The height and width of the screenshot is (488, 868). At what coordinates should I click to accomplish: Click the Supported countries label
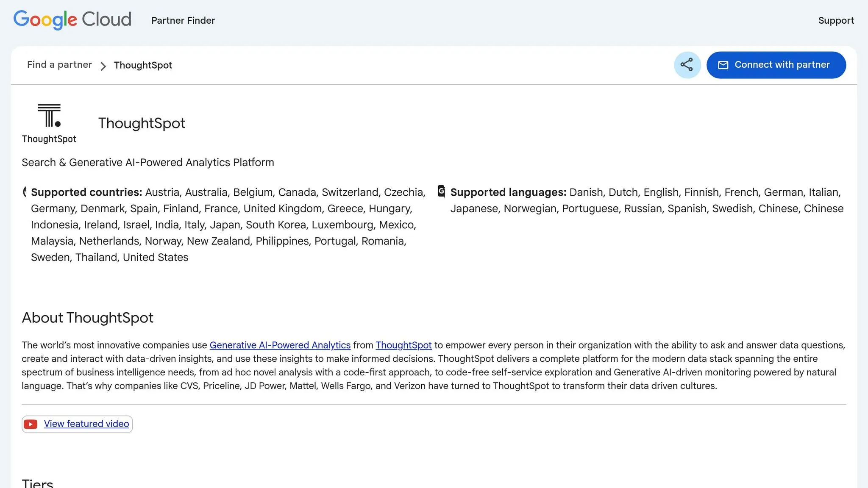(x=86, y=192)
